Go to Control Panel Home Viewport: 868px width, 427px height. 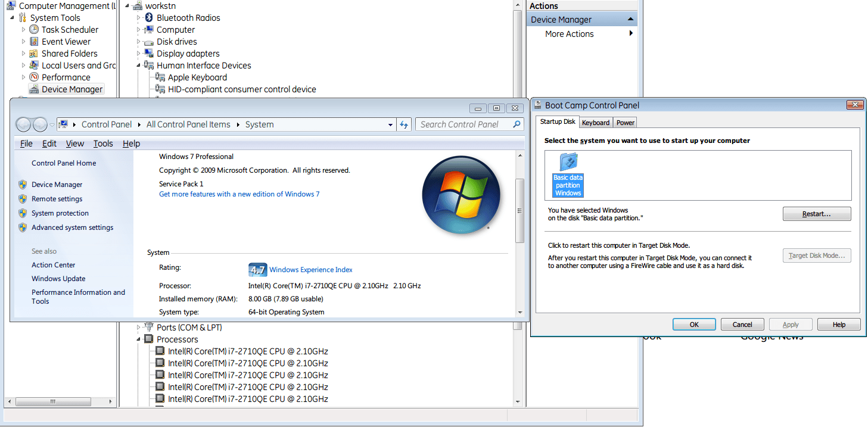pyautogui.click(x=64, y=163)
